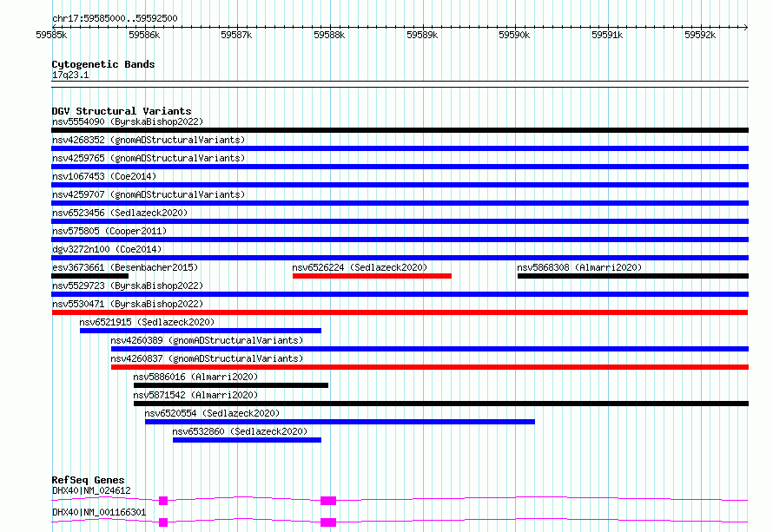Open nsv6520554 (Sedlazeck2020) label
Image resolution: width=773 pixels, height=532 pixels.
tap(212, 413)
